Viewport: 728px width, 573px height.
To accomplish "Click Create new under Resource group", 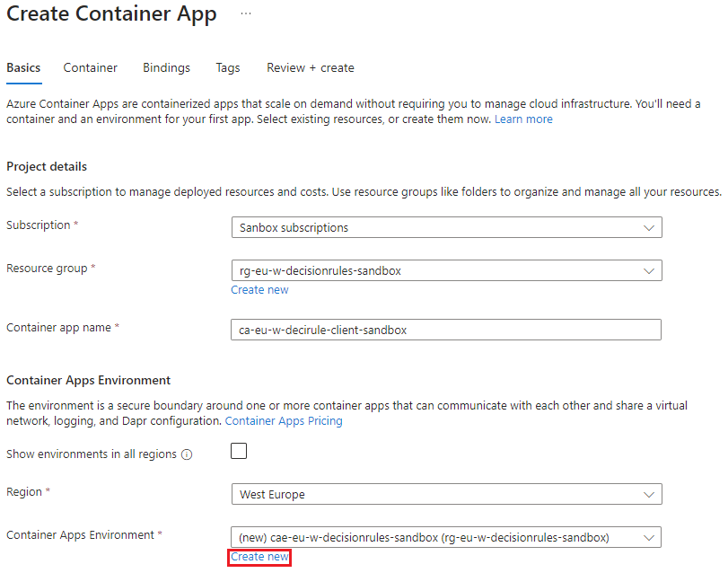I will [x=259, y=290].
